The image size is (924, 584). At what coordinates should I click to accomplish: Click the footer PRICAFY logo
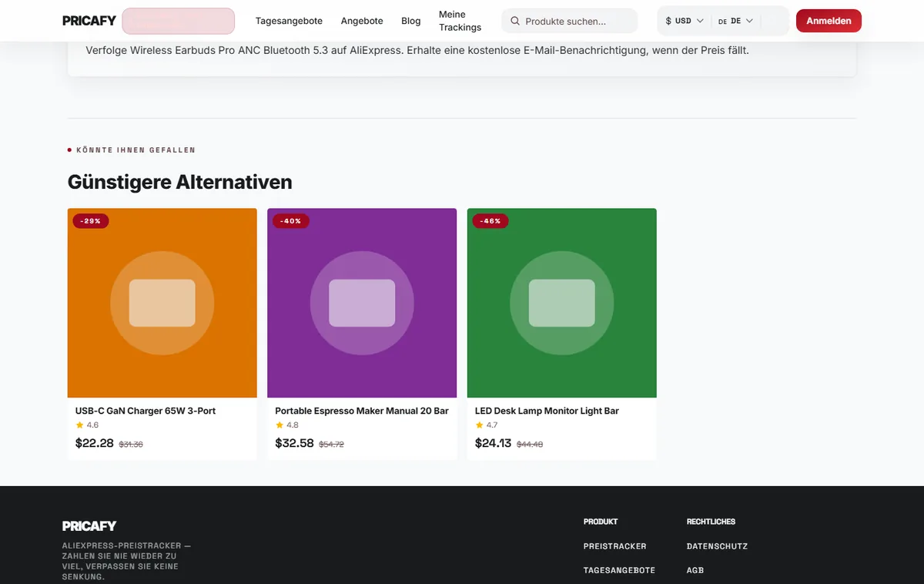[x=89, y=526]
